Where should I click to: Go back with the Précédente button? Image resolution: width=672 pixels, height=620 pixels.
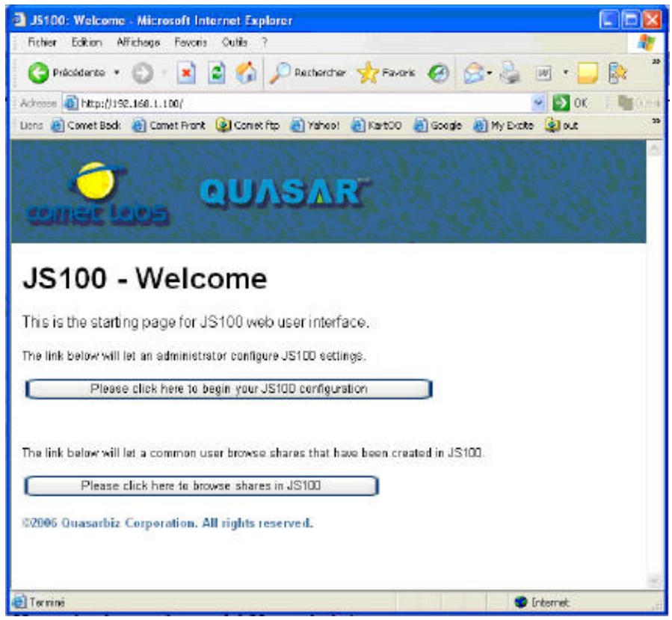pos(67,73)
